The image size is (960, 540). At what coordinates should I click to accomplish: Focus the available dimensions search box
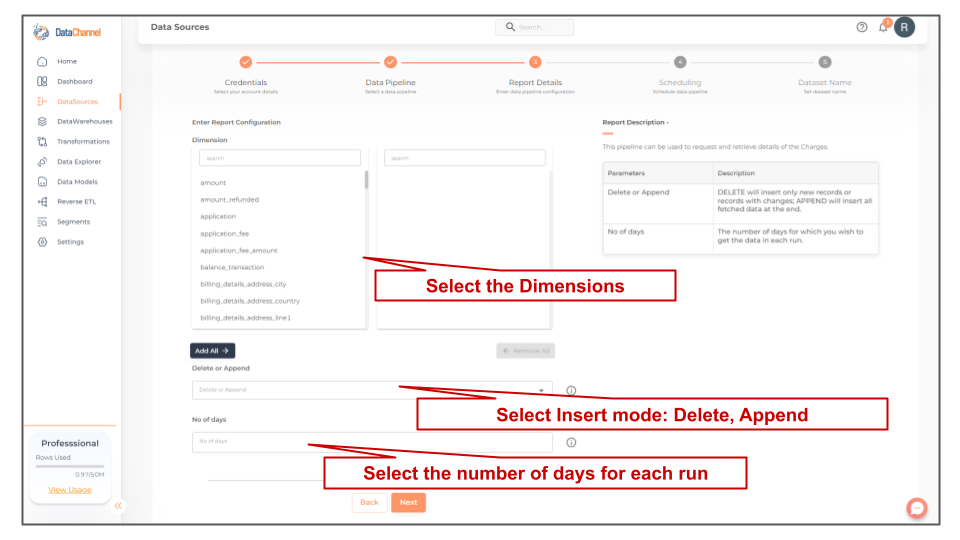(x=280, y=158)
